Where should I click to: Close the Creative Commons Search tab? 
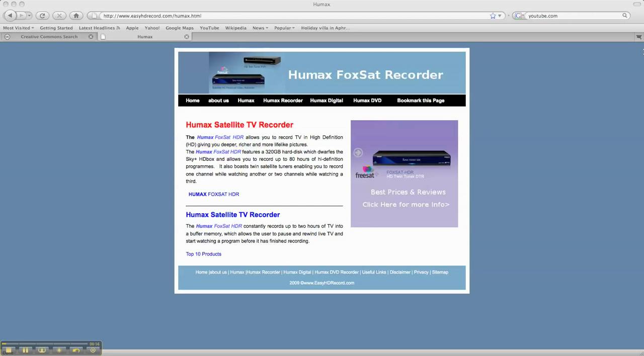point(91,37)
